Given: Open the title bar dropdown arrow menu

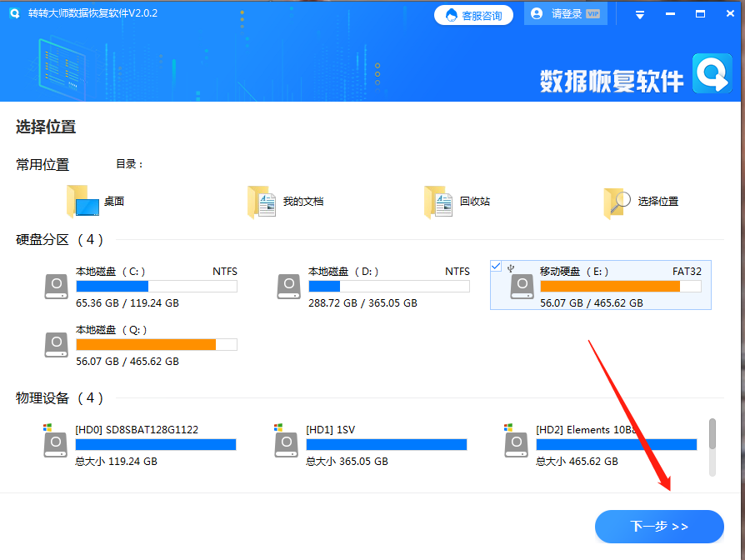Looking at the screenshot, I should pos(640,13).
